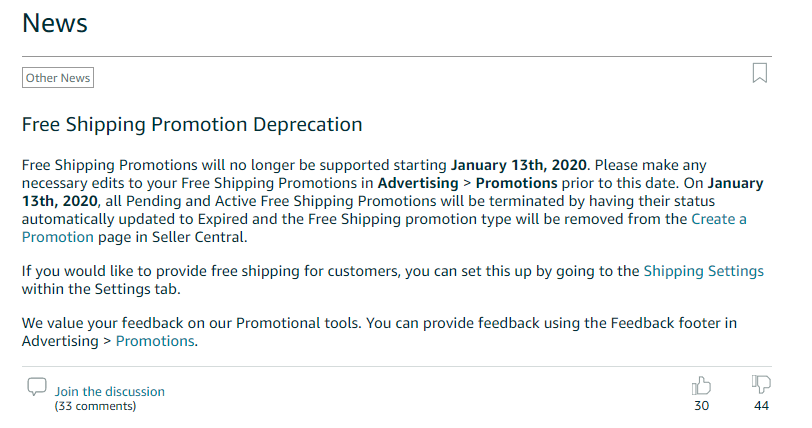Click the dislike count of 44

tap(761, 405)
